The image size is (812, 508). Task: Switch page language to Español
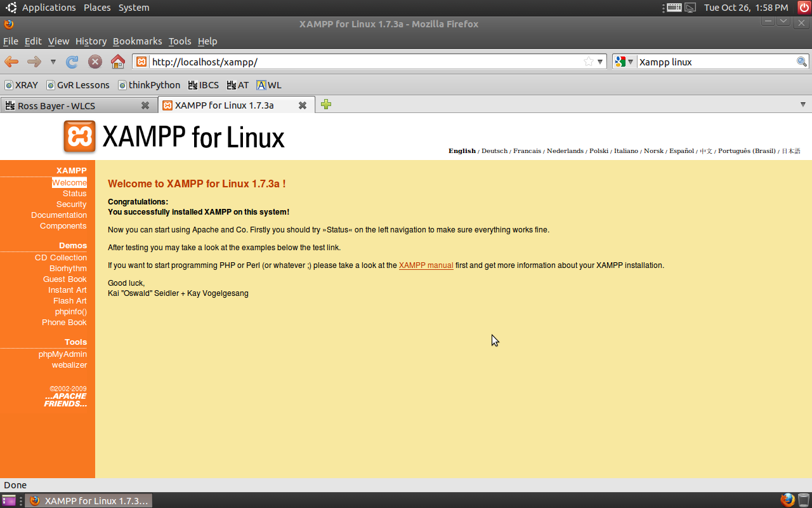[681, 151]
